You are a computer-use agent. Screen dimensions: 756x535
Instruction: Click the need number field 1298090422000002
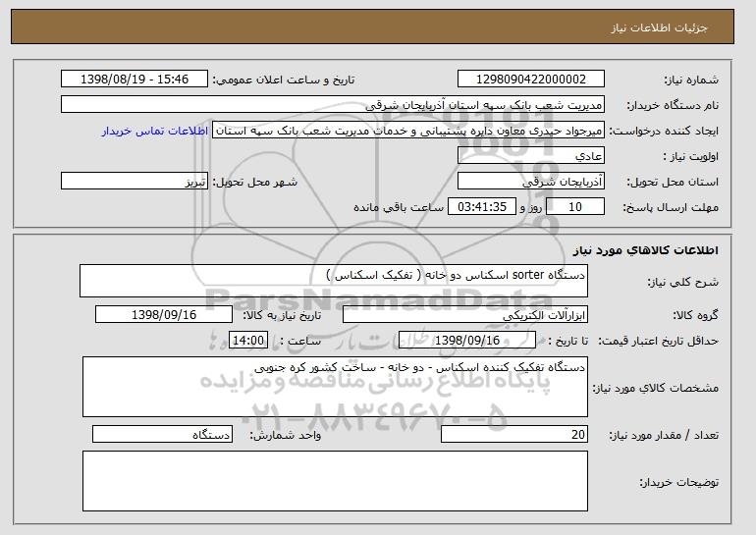[x=531, y=80]
